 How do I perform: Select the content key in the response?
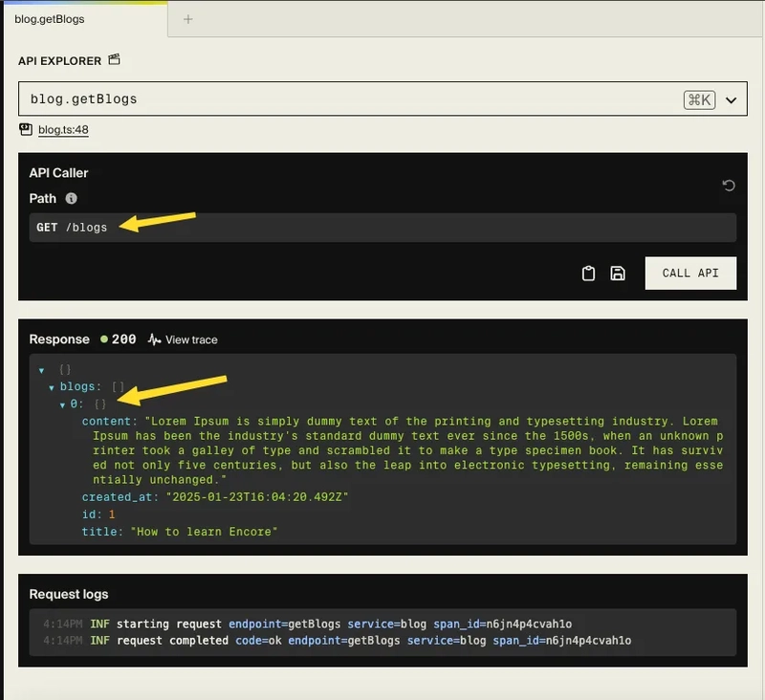106,421
